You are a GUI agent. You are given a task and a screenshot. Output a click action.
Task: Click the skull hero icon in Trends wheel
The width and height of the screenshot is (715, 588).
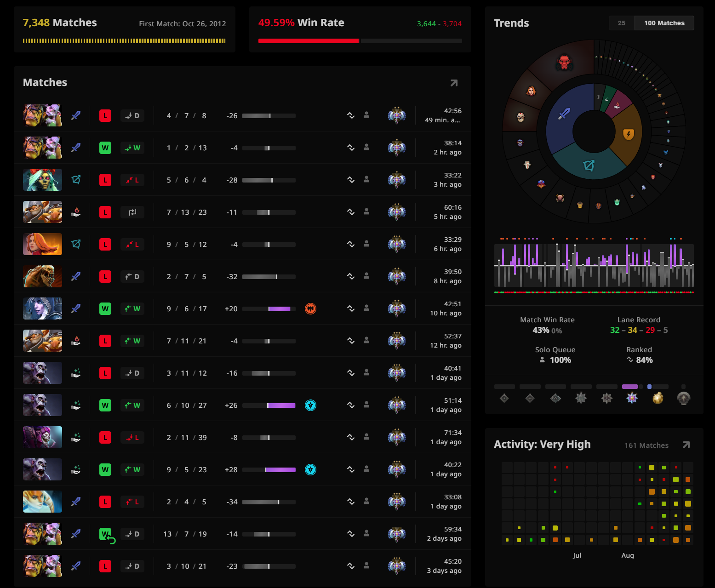click(x=521, y=117)
